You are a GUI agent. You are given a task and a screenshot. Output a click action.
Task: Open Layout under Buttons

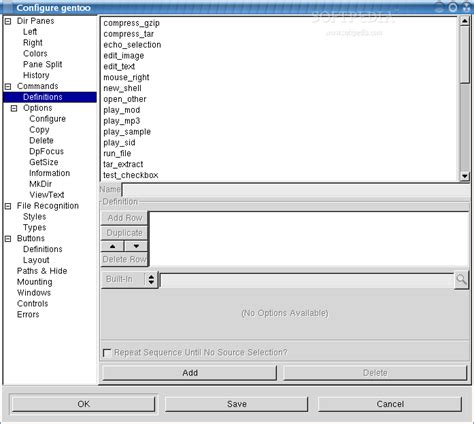[x=36, y=260]
